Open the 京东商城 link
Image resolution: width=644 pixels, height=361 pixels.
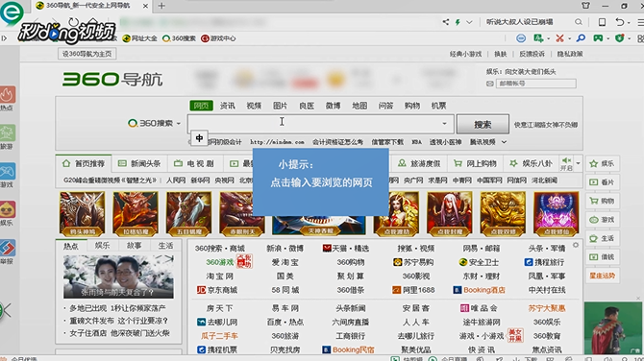[217, 290]
